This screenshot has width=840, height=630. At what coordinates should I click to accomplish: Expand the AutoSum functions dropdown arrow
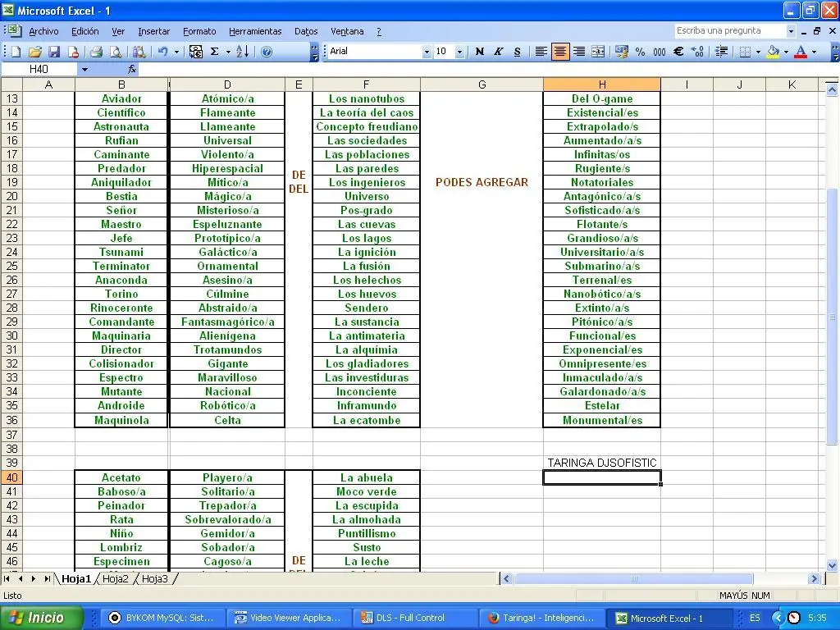coord(228,52)
